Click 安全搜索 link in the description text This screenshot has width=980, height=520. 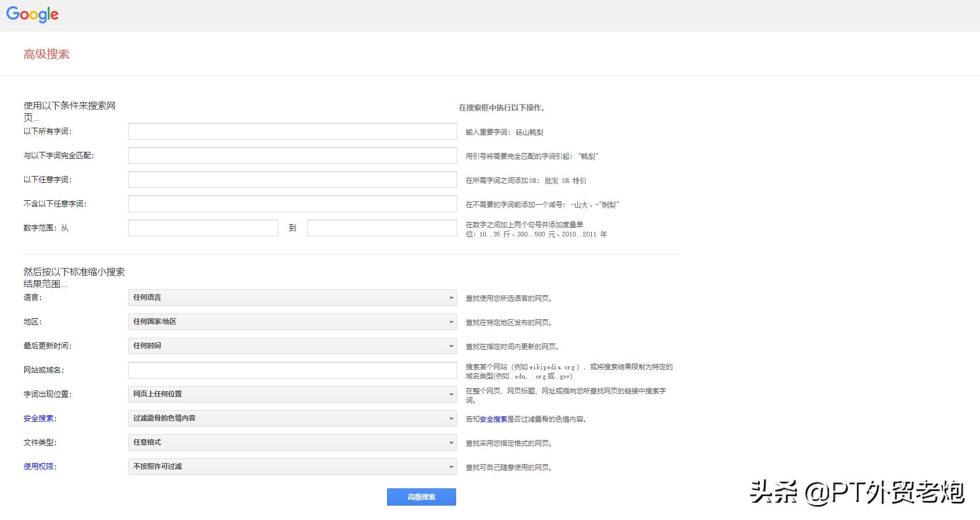pos(493,419)
